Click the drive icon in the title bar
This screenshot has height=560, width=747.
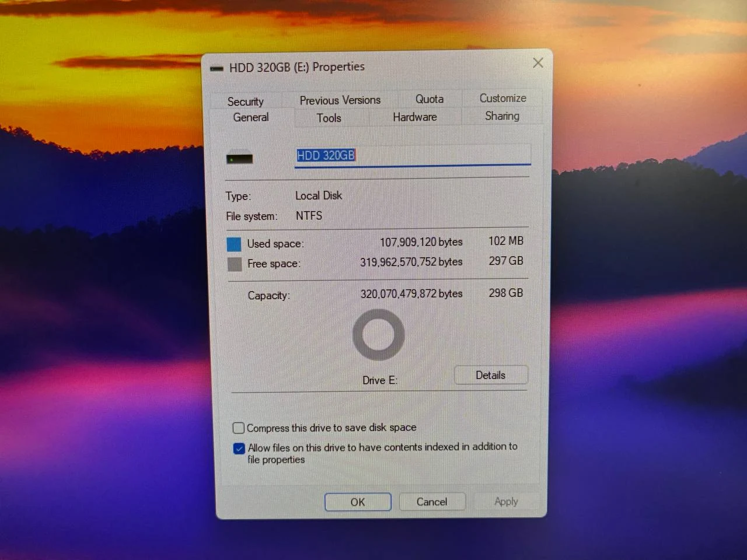pos(217,68)
